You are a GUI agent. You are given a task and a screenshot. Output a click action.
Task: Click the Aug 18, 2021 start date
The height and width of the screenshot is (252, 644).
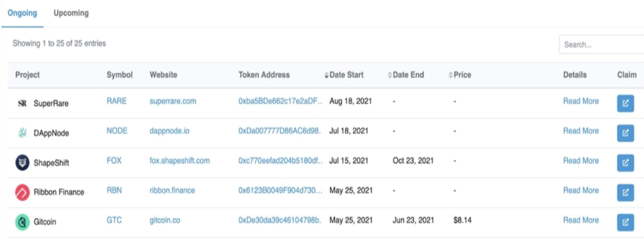coord(351,101)
